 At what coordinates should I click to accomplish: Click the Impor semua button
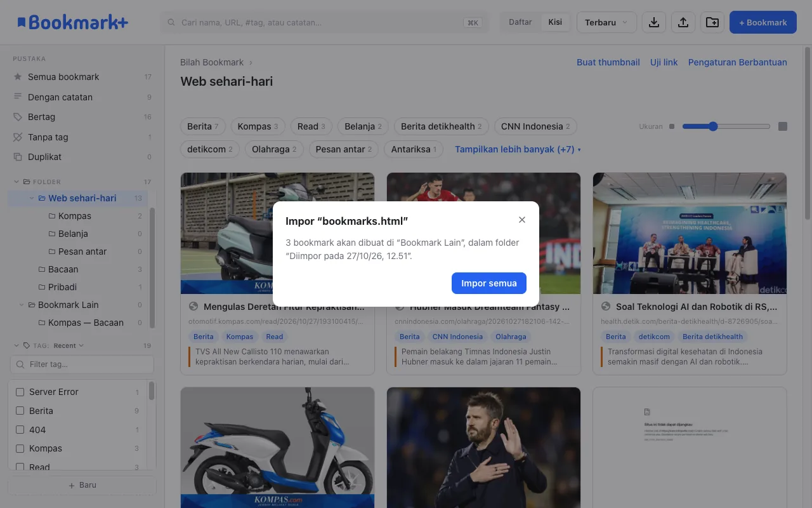point(489,283)
